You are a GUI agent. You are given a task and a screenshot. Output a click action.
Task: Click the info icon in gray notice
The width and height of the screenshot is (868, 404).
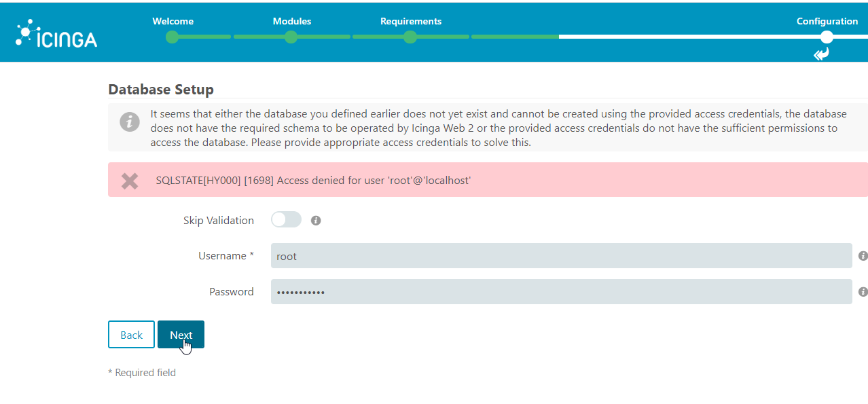pyautogui.click(x=130, y=122)
